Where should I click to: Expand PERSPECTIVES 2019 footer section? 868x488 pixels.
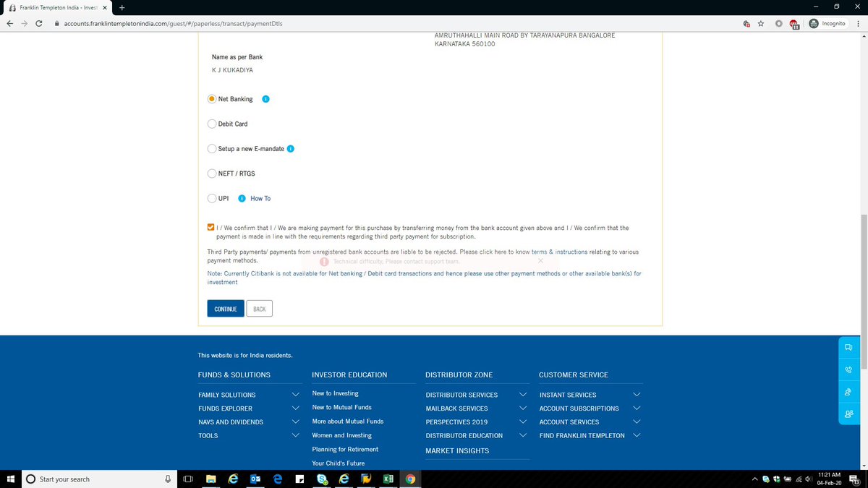tap(523, 422)
